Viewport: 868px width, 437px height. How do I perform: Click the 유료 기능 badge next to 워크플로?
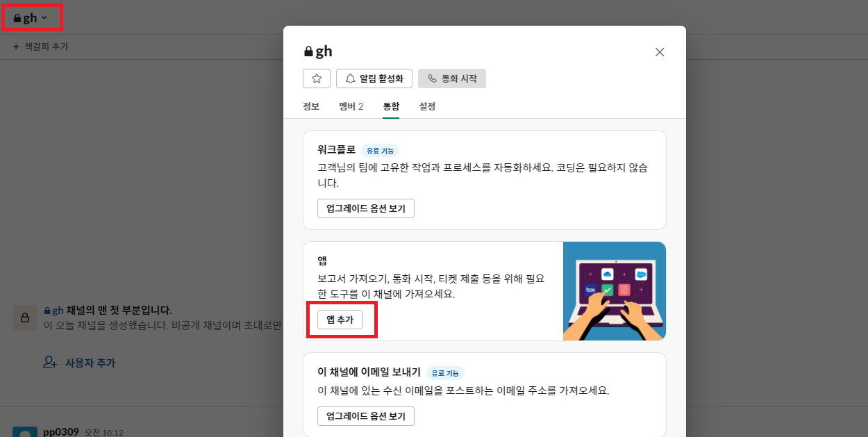pyautogui.click(x=380, y=150)
